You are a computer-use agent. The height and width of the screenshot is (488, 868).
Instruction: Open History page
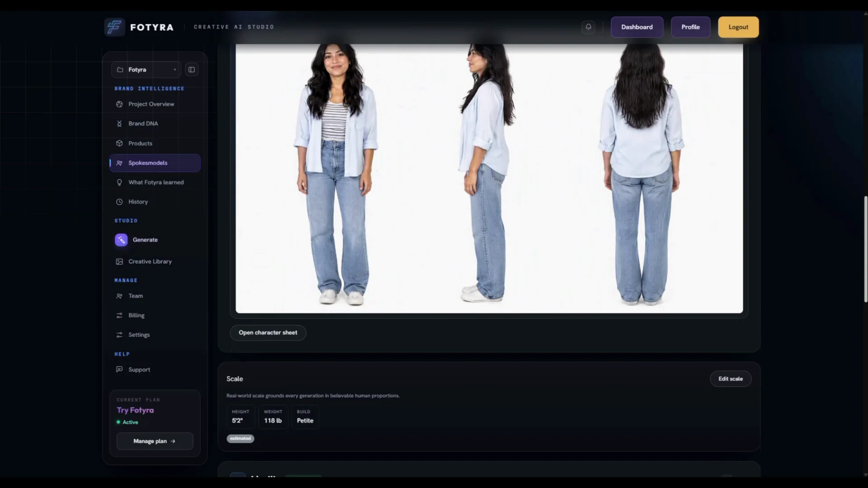pos(155,202)
